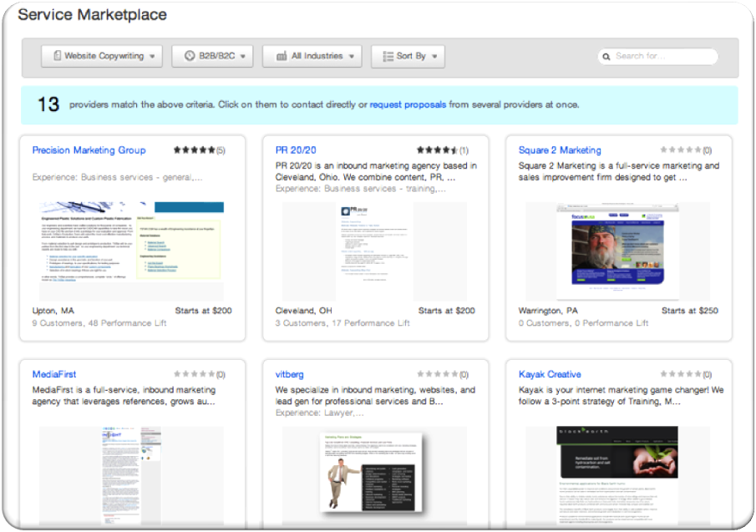The width and height of the screenshot is (756, 532).
Task: Click the search magnifier icon
Action: [x=606, y=57]
